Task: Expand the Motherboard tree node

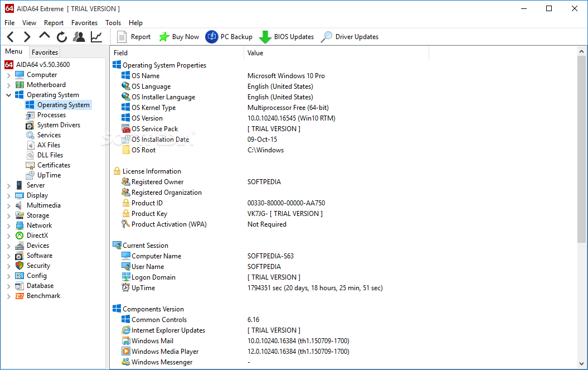Action: pos(8,85)
